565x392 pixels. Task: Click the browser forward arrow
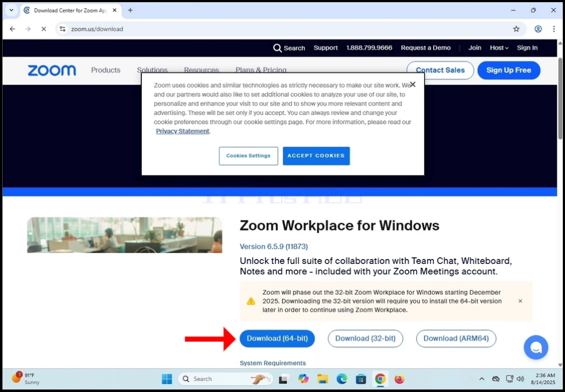pos(28,29)
